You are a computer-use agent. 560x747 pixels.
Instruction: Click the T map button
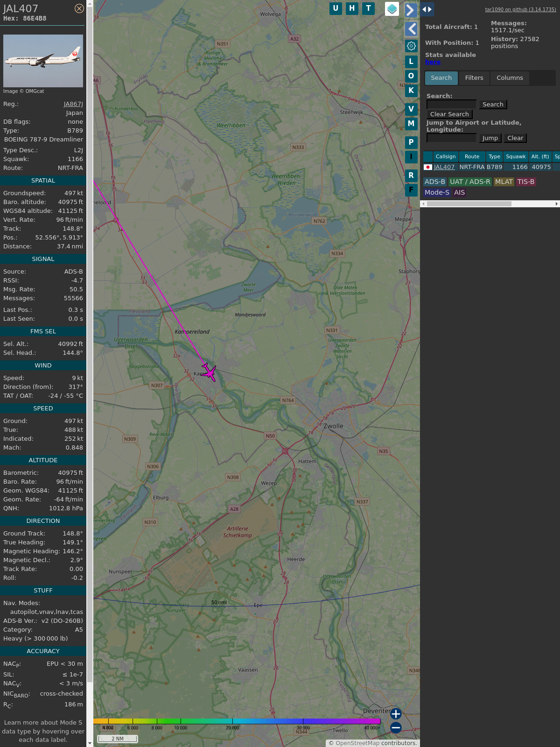coord(369,8)
